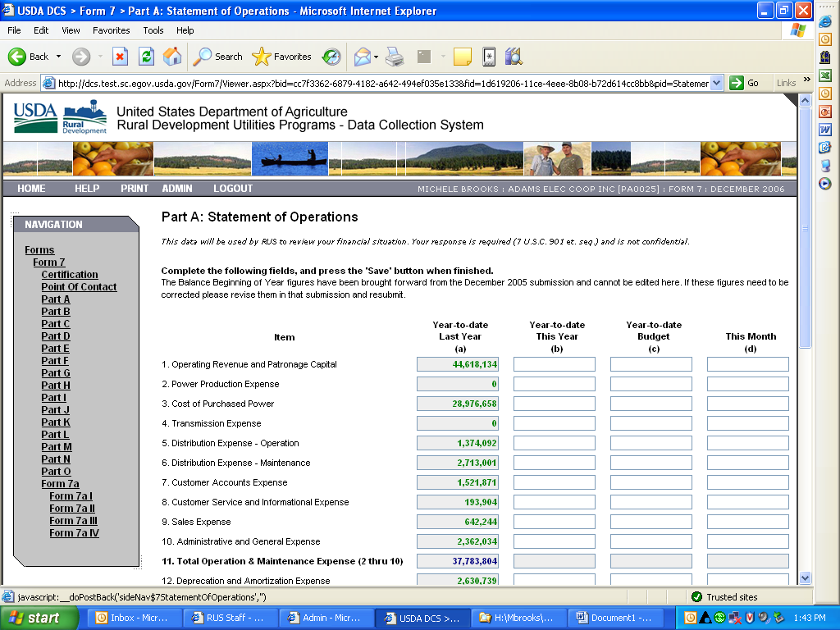Expand the address bar URL dropdown

pos(716,83)
